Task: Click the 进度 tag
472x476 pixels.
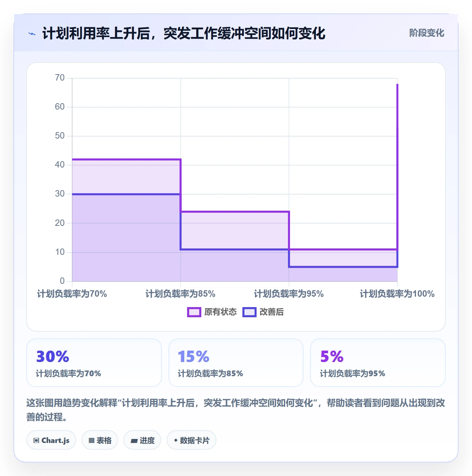Action: pyautogui.click(x=142, y=440)
